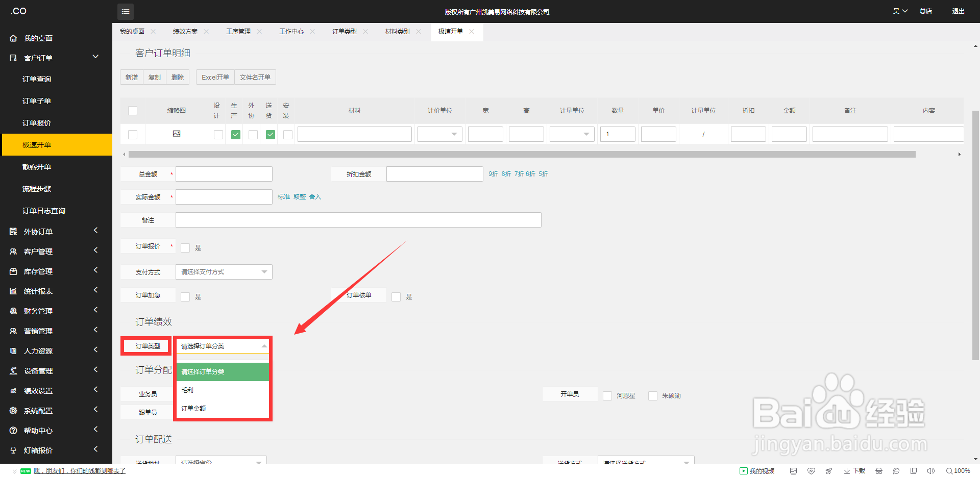
Task: Check the first row selection checkbox
Action: pyautogui.click(x=133, y=134)
